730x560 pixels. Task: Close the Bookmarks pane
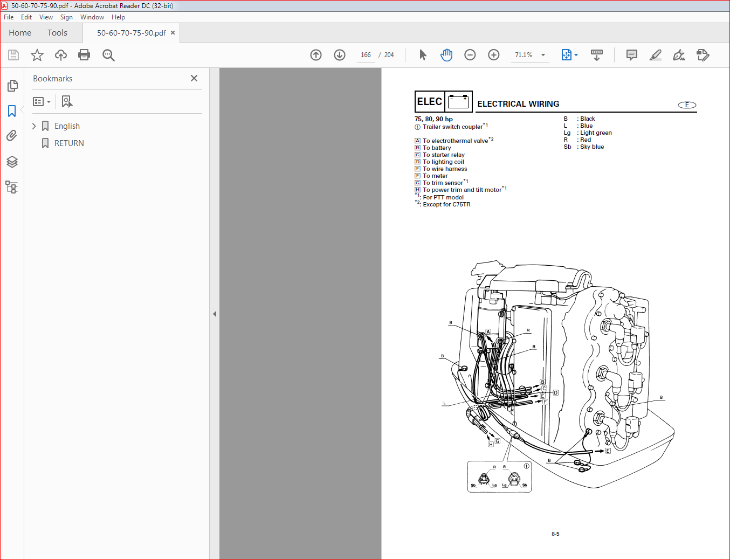click(194, 78)
